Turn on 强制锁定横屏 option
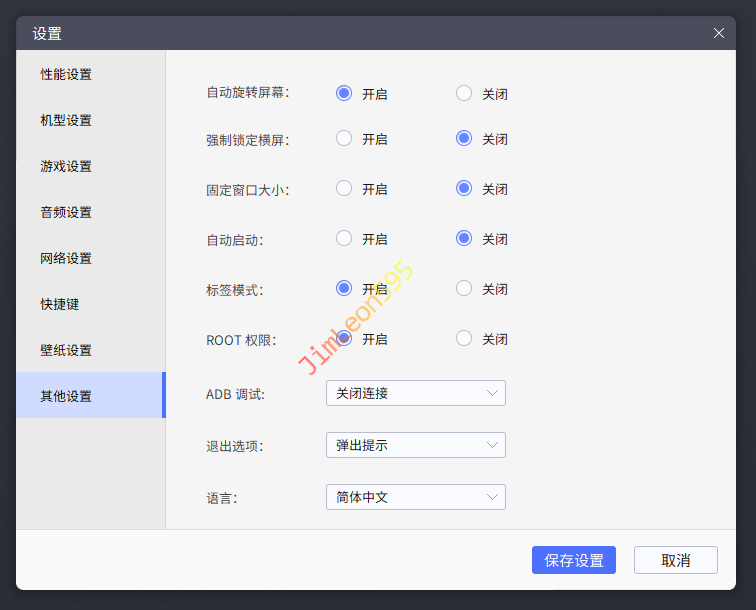The width and height of the screenshot is (756, 610). tap(344, 139)
